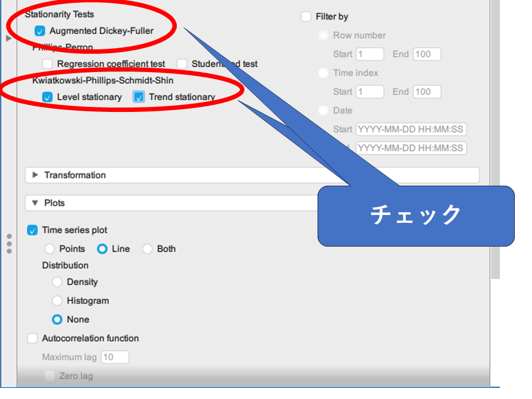Select Both plot type radio button
The height and width of the screenshot is (399, 532).
147,249
